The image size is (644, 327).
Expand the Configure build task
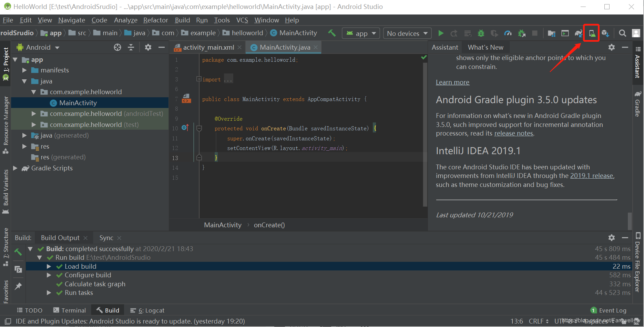(49, 275)
